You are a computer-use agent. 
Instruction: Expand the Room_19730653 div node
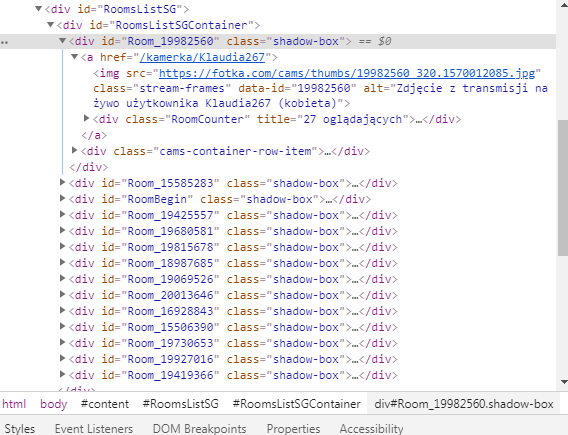click(x=62, y=342)
